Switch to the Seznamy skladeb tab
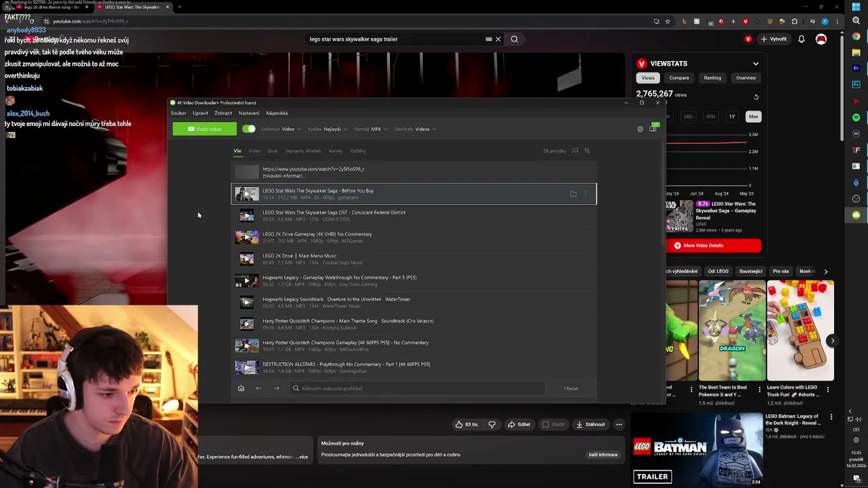This screenshot has width=868, height=488. tap(303, 150)
